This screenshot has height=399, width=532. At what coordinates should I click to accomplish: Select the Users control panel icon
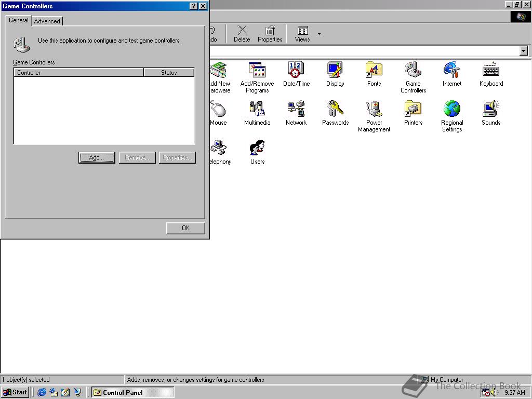(x=257, y=152)
